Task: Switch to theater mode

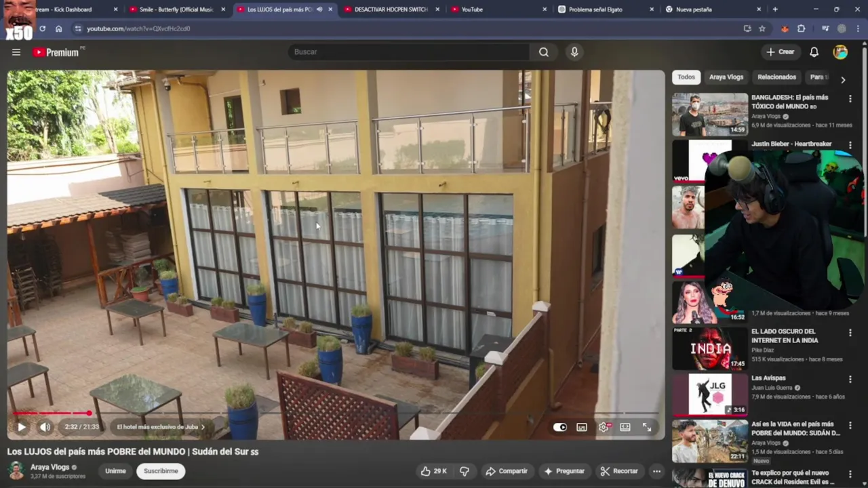Action: pos(625,427)
